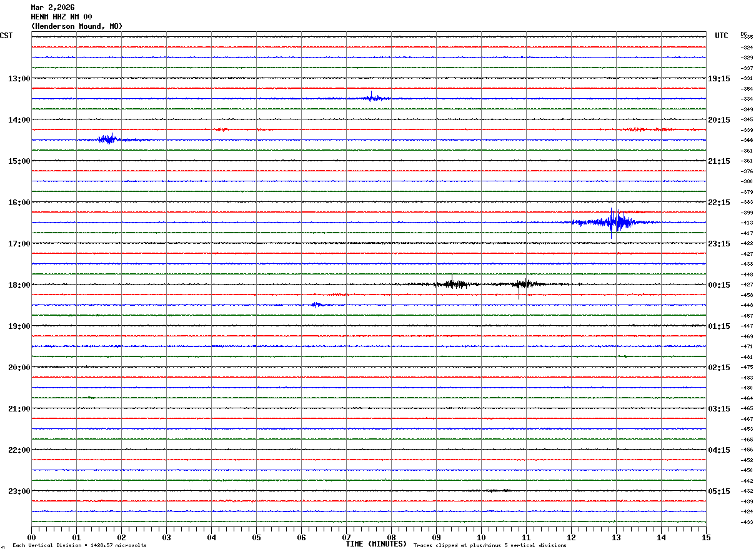Click the minute 15 x-axis tick label

(706, 538)
